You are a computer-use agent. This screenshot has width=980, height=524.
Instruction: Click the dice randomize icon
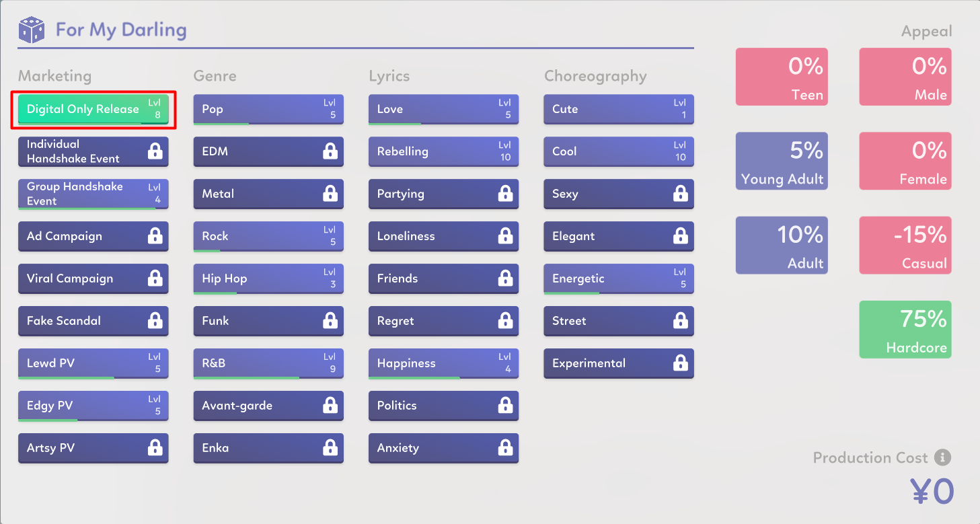point(31,30)
